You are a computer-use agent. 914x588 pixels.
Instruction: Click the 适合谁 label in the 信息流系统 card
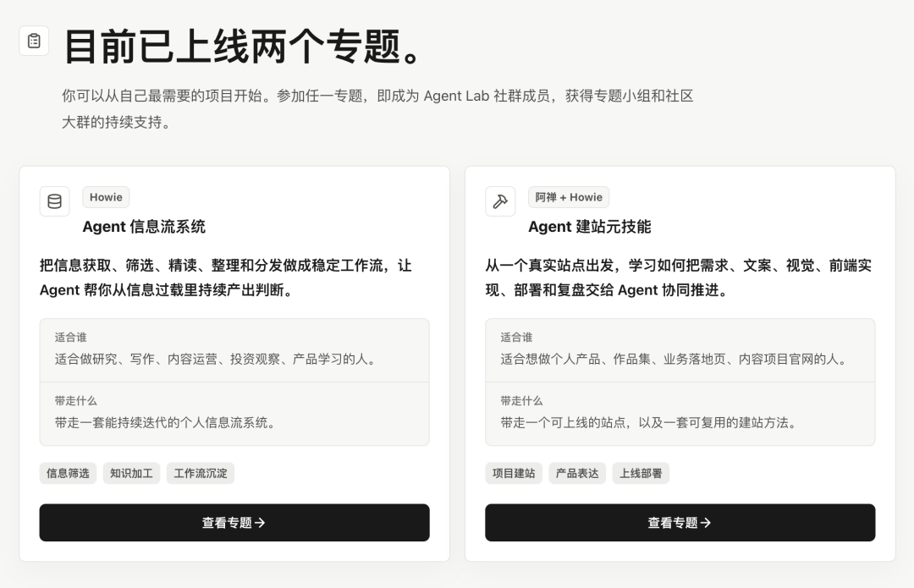point(70,338)
